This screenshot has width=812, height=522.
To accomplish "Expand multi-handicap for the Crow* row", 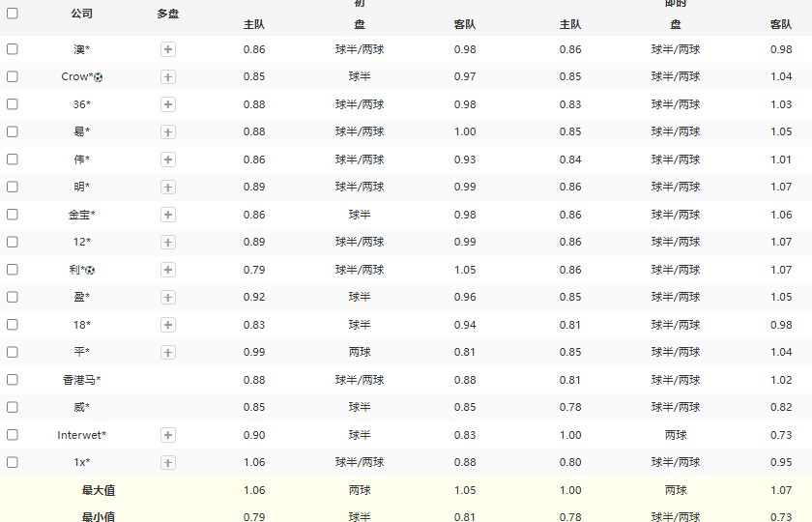I will (168, 77).
